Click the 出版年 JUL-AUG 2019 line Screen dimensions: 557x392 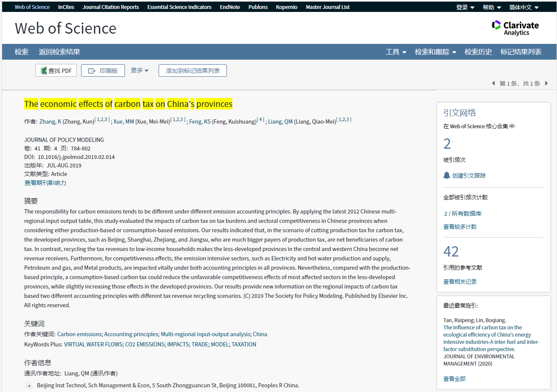[53, 165]
